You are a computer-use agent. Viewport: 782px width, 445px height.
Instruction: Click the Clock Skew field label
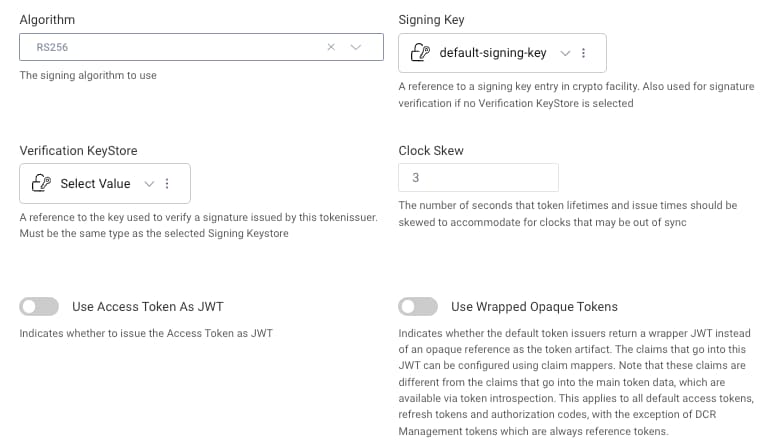431,150
